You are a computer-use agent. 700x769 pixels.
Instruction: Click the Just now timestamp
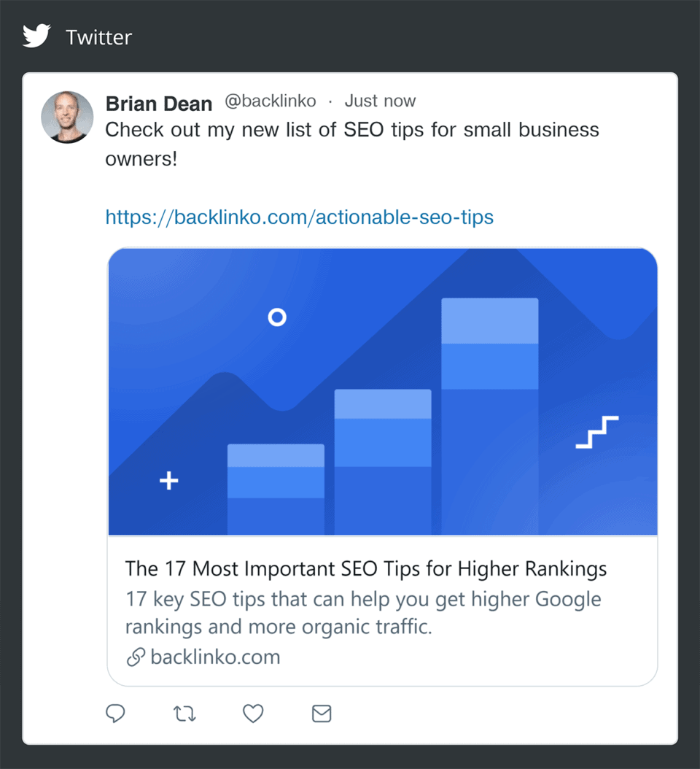pos(380,101)
